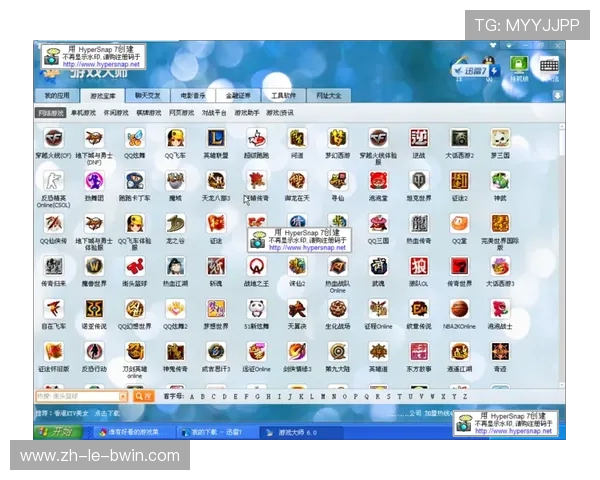Open the 英雄联盟 game icon
The width and height of the screenshot is (600, 480).
click(216, 138)
